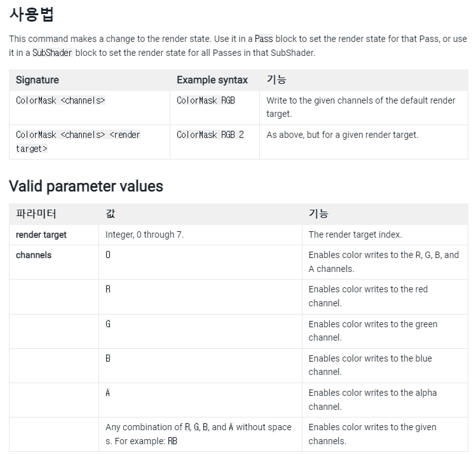This screenshot has width=476, height=455.
Task: Click the "Valid parameter values" heading
Action: [86, 186]
